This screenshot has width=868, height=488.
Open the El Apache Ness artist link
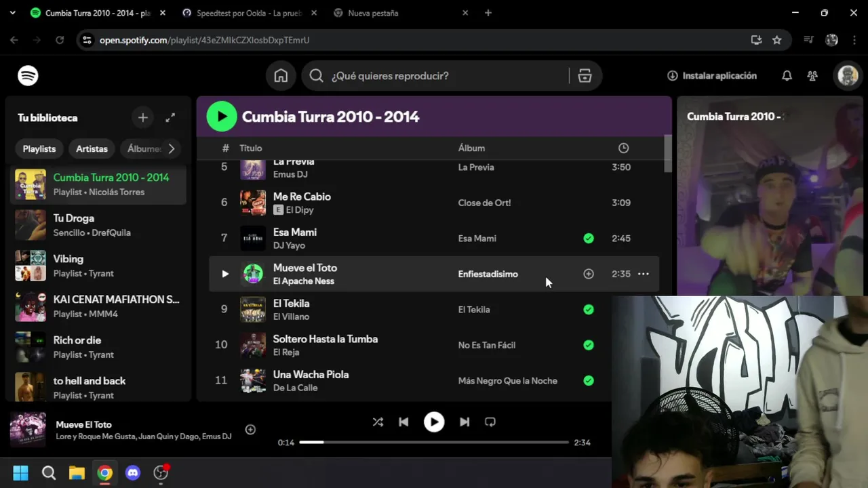(304, 281)
